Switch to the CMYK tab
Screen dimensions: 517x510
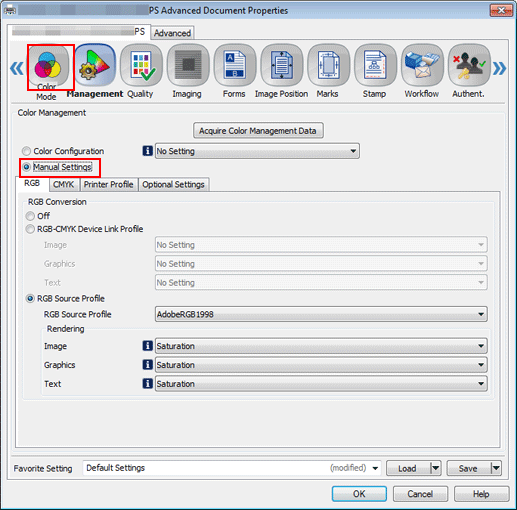point(64,184)
